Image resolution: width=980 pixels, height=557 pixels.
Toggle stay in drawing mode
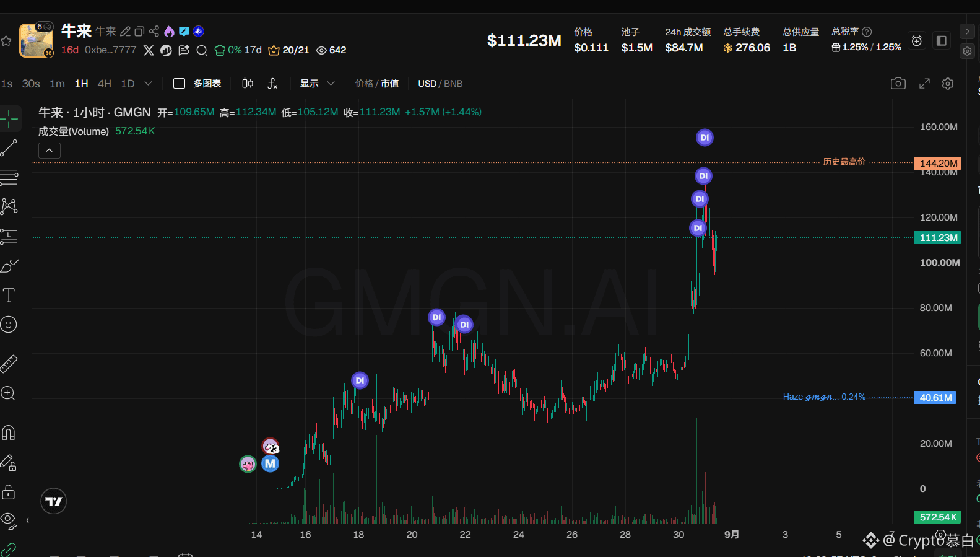click(9, 462)
